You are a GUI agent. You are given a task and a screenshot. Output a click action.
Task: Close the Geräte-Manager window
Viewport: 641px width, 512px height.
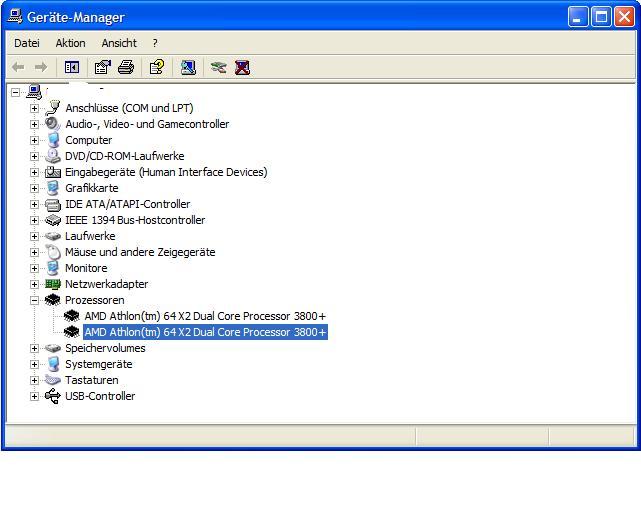point(625,17)
